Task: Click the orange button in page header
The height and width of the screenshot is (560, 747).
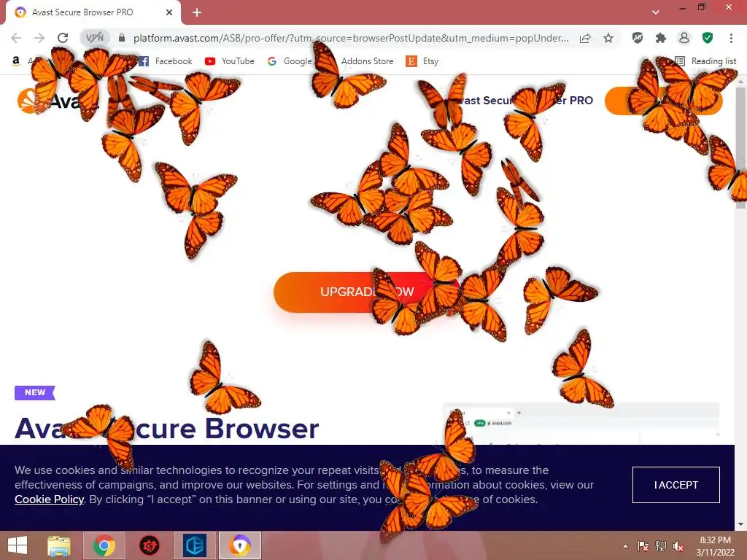Action: point(664,101)
